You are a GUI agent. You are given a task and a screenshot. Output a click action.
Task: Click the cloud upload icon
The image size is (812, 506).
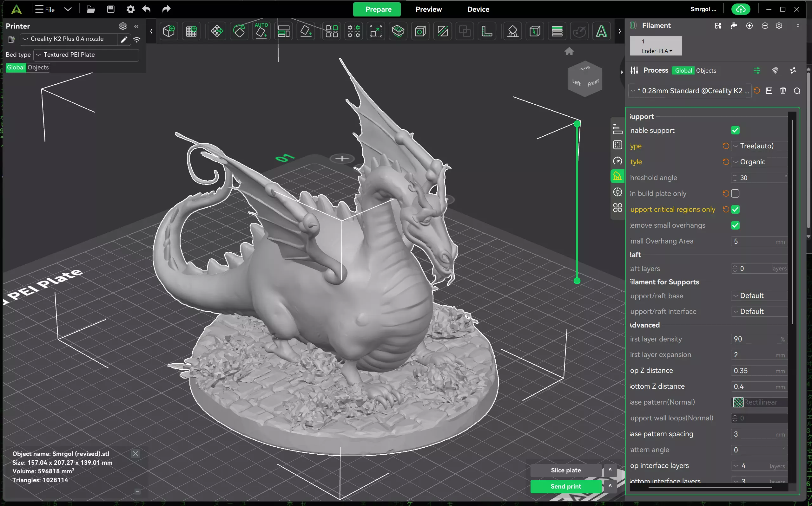[x=740, y=10]
